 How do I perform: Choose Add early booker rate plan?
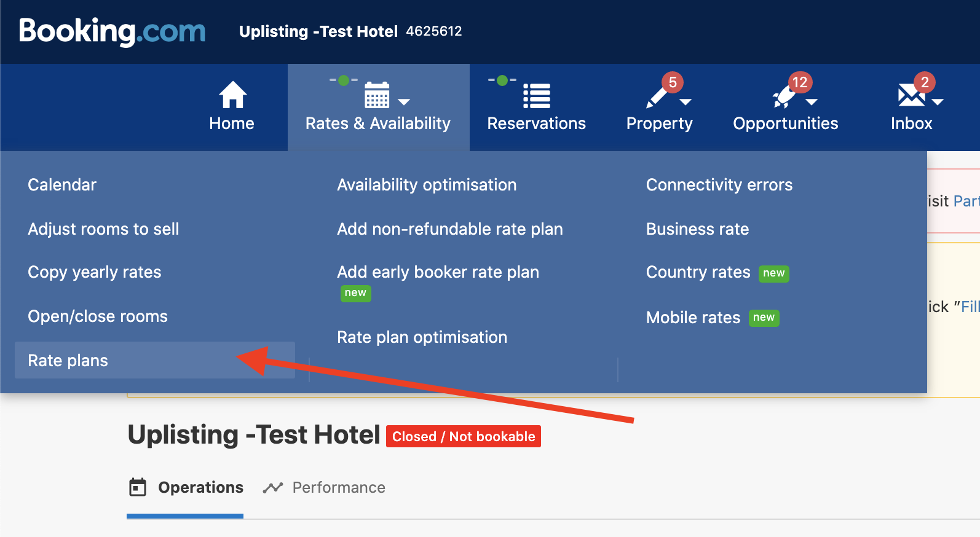[x=438, y=272]
